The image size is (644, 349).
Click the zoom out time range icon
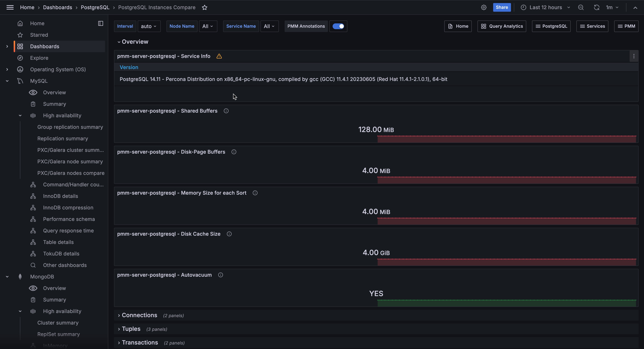581,8
